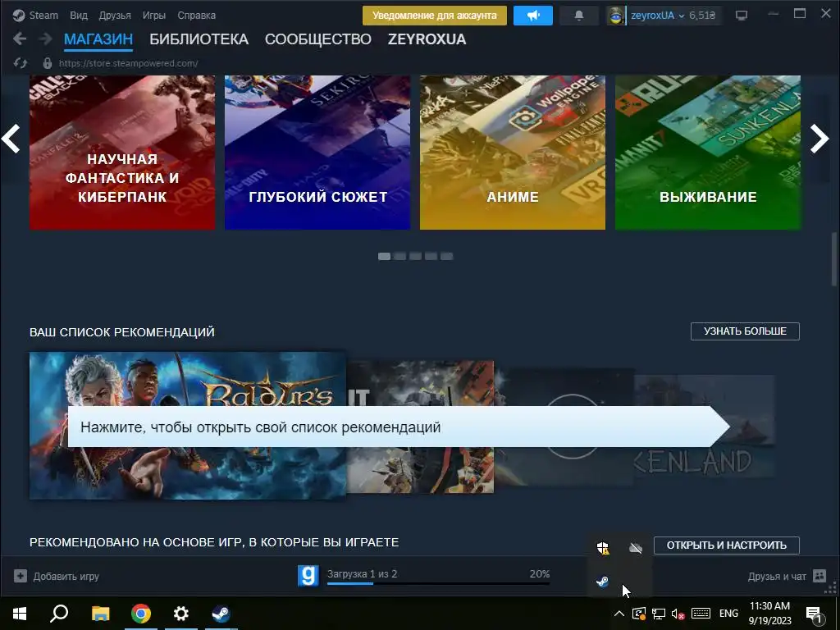
Task: Switch to Big Picture mode monitor icon
Action: 742,16
